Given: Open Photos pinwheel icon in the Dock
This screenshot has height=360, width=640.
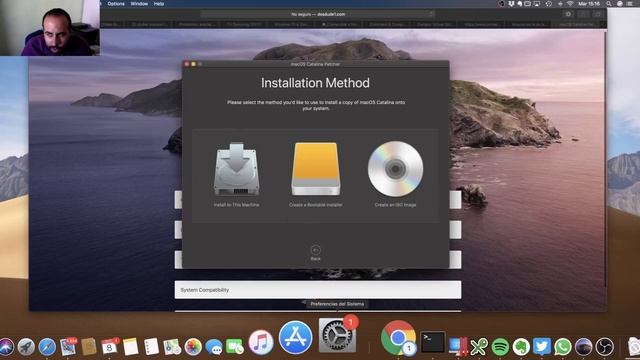Looking at the screenshot, I should (193, 347).
